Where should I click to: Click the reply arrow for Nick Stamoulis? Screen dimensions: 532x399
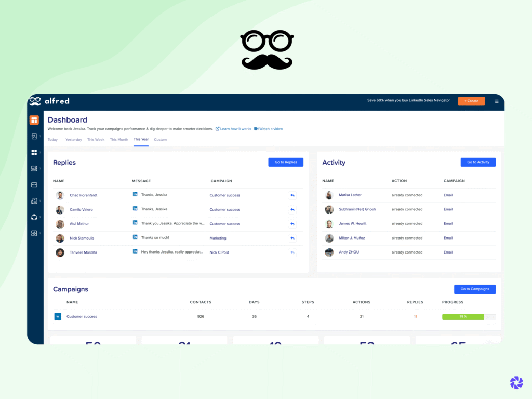(292, 238)
